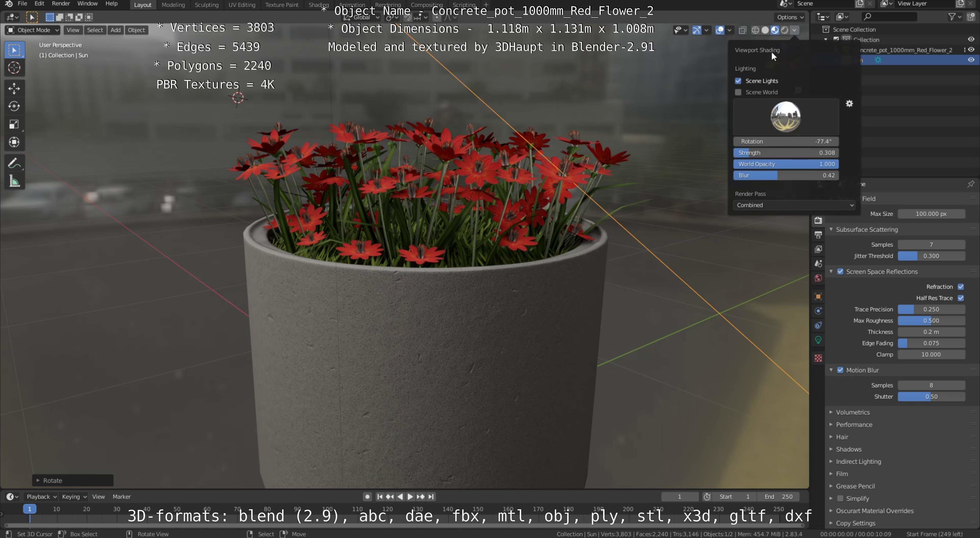
Task: Toggle X-Ray mode in viewport header
Action: pos(742,30)
